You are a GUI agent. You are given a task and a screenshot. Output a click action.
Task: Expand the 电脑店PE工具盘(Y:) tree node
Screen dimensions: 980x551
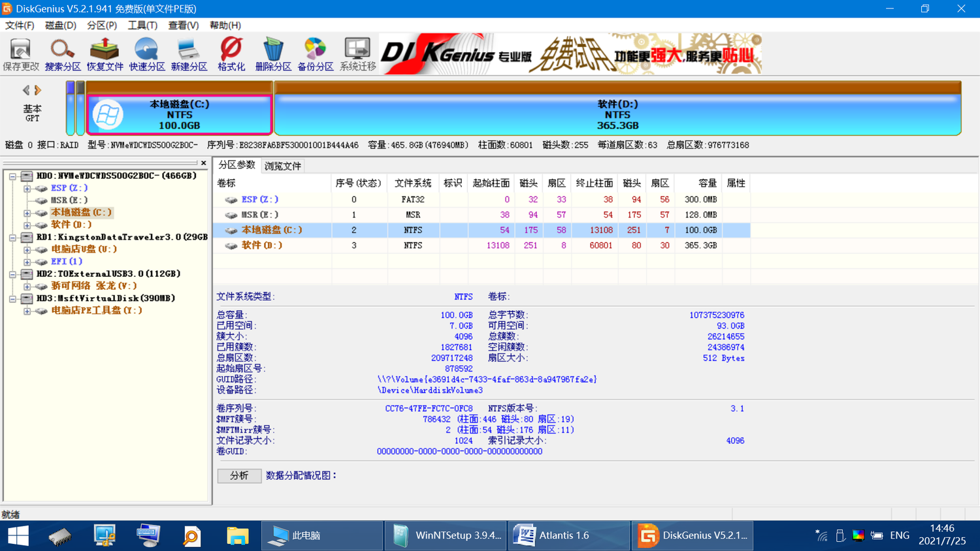click(27, 311)
